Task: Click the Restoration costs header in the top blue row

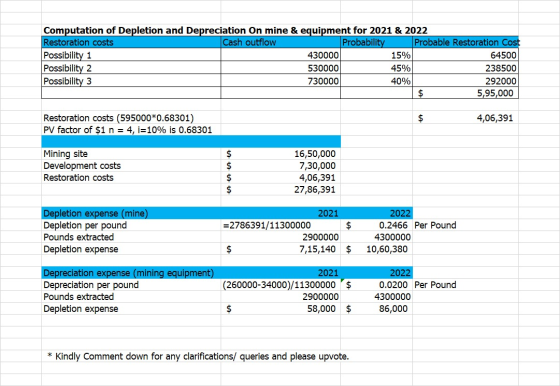Action: pyautogui.click(x=78, y=42)
